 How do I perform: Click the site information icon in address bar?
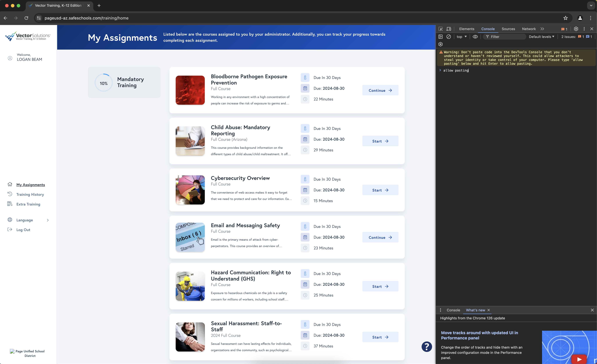tap(39, 18)
